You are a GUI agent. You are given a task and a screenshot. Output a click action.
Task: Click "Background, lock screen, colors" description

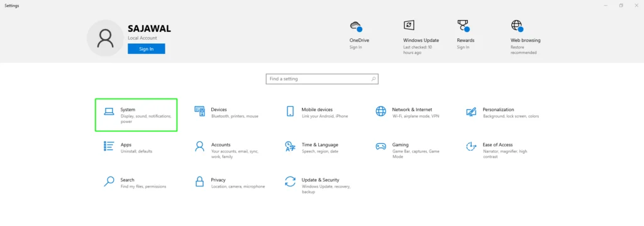click(511, 116)
